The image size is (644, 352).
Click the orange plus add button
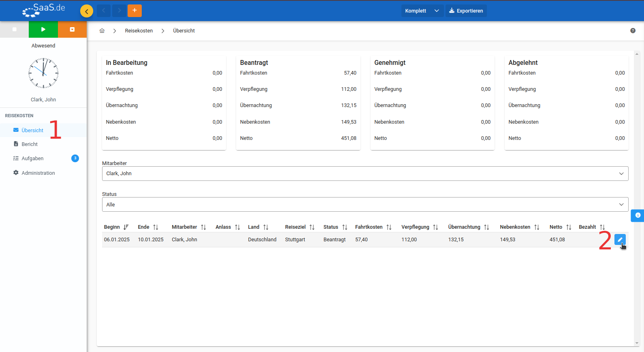(134, 11)
